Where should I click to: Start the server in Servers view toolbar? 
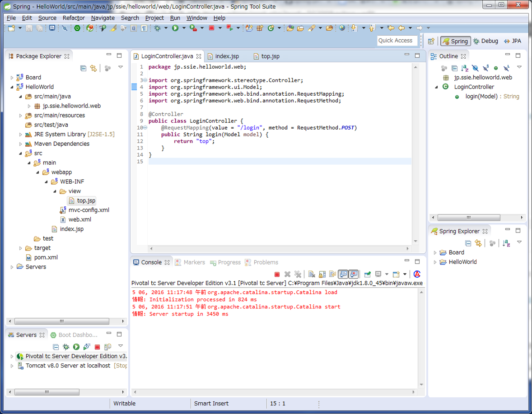tap(76, 347)
